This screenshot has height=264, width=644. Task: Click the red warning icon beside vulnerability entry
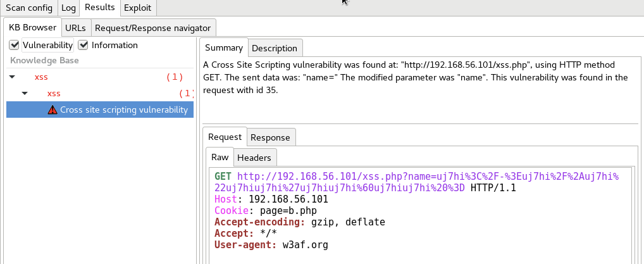(x=53, y=110)
